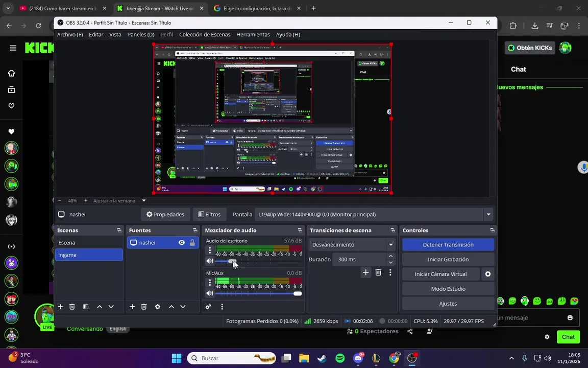Undock the Transiciones de escena panel
The width and height of the screenshot is (588, 368).
click(x=393, y=230)
